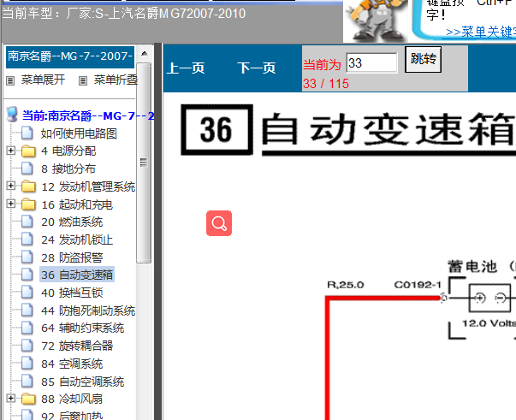Click the page number input field
The image size is (516, 420).
372,62
